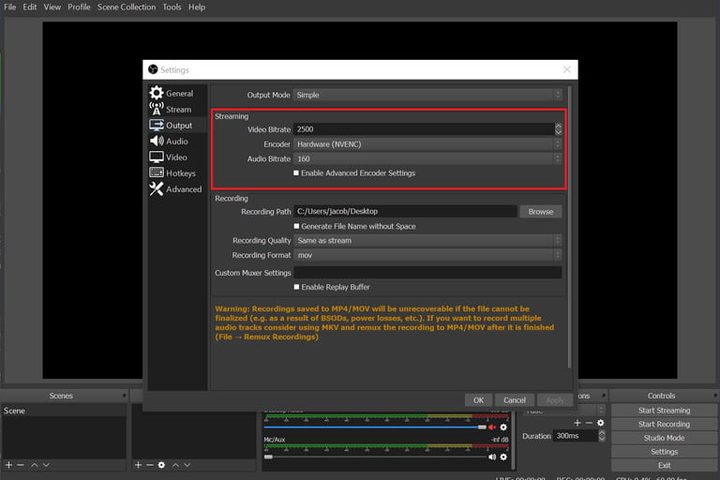Click the Browse button for recording path
Screen dimensions: 720x480
point(540,212)
